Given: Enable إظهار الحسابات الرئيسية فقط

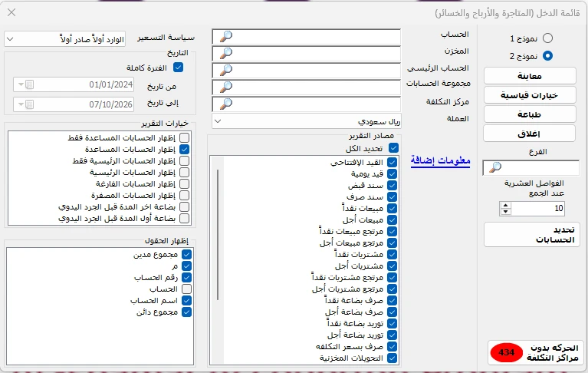Looking at the screenshot, I should pos(185,161).
